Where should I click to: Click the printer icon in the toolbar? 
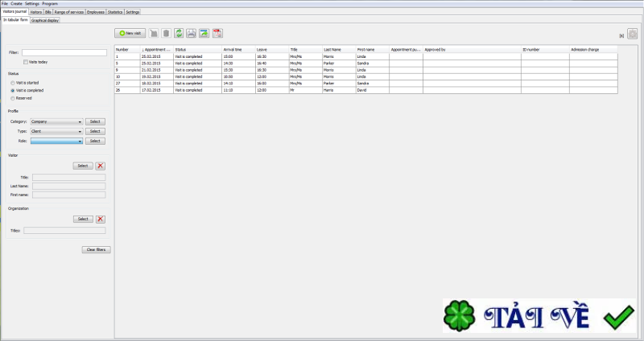(191, 33)
